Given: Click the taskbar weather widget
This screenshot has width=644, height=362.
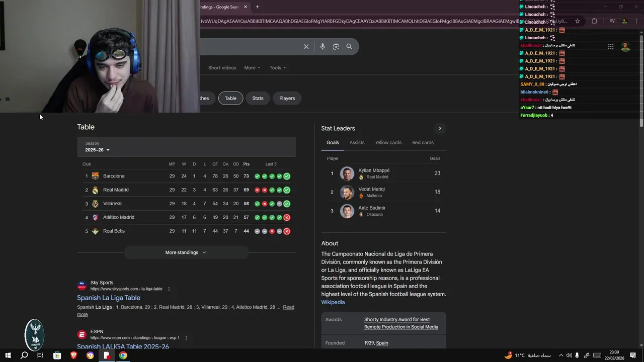Looking at the screenshot, I should pos(527,355).
